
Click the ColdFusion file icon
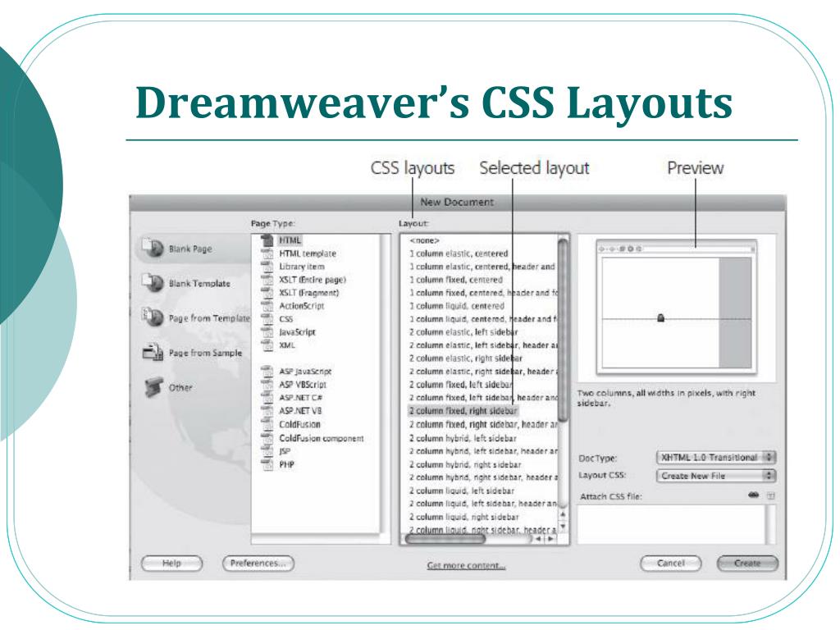coord(267,424)
